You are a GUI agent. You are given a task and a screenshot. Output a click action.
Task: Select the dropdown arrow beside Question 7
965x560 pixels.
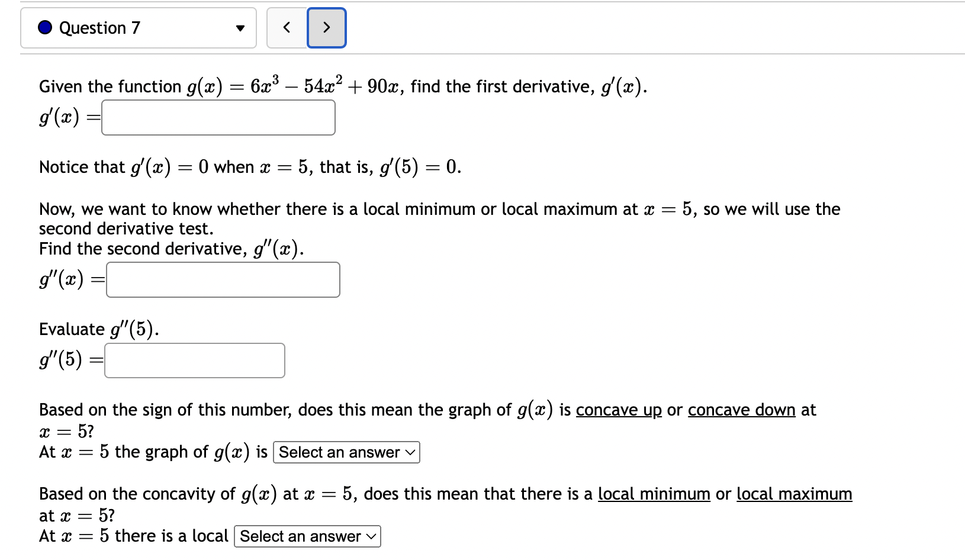239,27
